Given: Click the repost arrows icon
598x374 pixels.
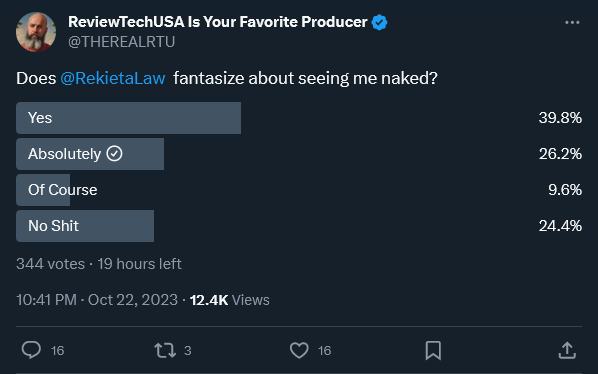Looking at the screenshot, I should tap(165, 350).
